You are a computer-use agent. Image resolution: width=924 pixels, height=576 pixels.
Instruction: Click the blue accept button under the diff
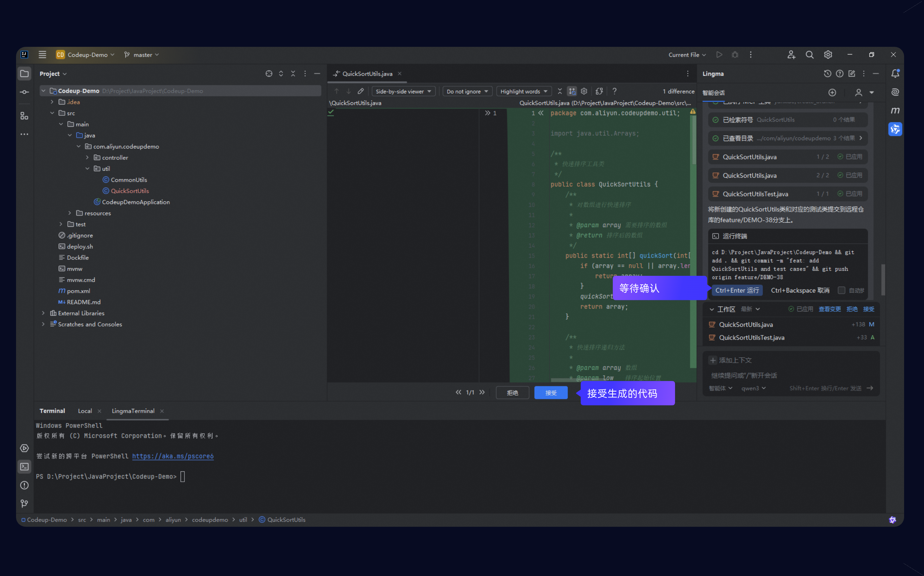click(x=551, y=393)
